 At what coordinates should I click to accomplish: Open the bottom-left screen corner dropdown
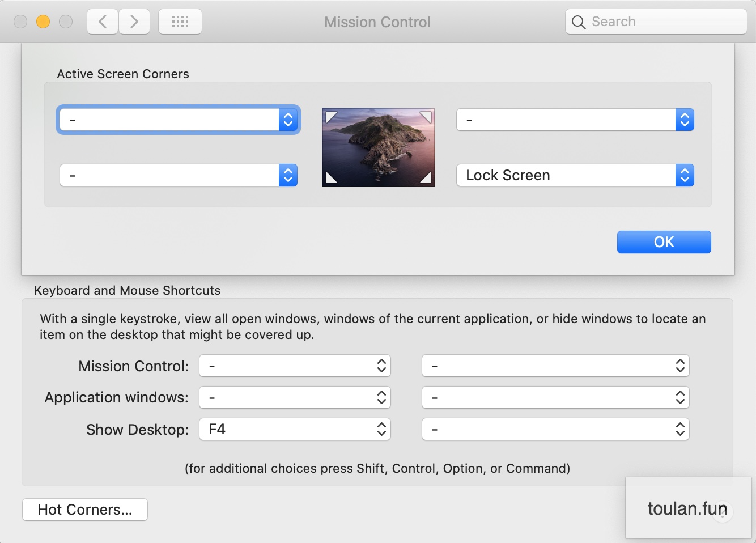point(179,175)
